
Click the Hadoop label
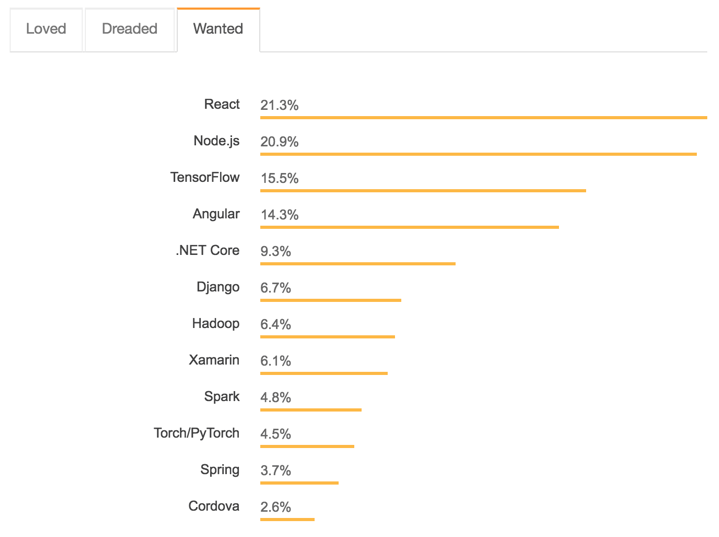tap(216, 323)
